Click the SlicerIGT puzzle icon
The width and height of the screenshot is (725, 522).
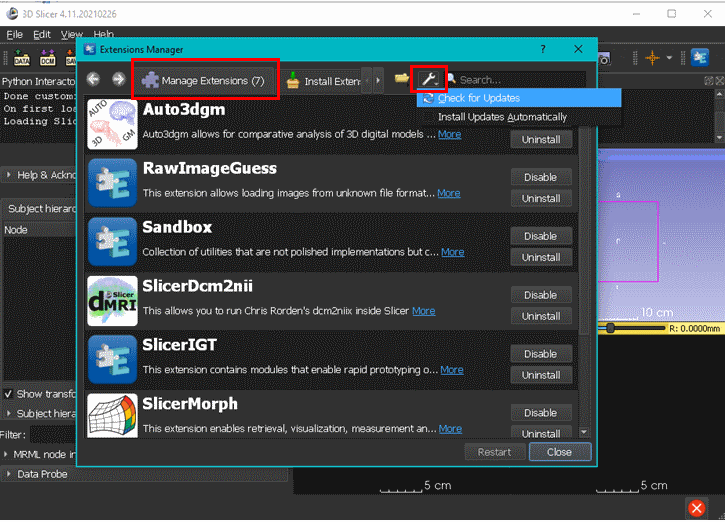pos(112,360)
